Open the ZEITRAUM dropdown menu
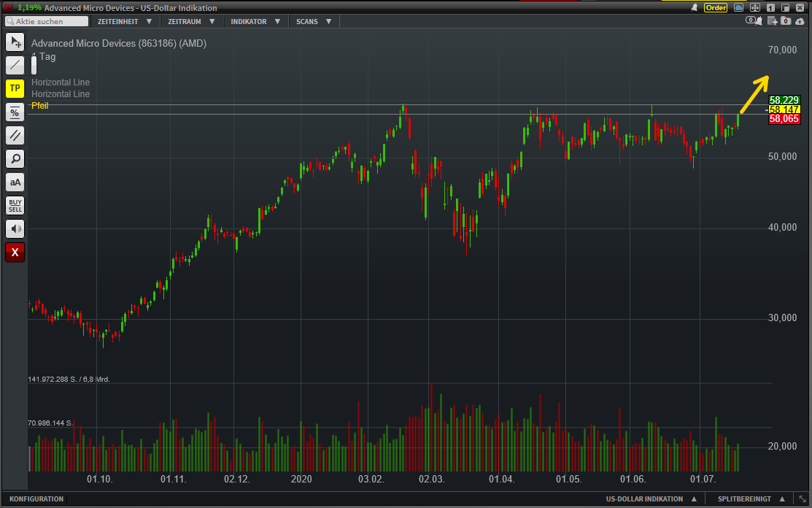Viewport: 812px width, 508px height. [x=191, y=21]
